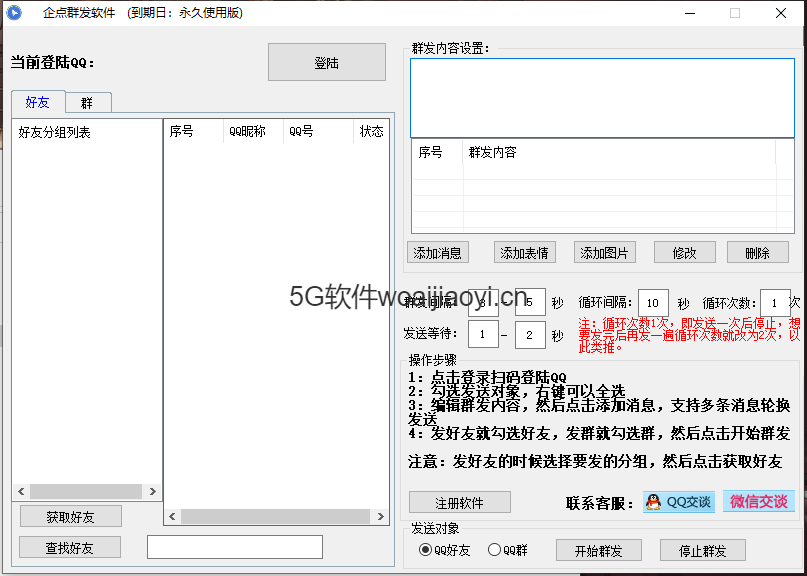Click the 登陆 login button

point(327,62)
